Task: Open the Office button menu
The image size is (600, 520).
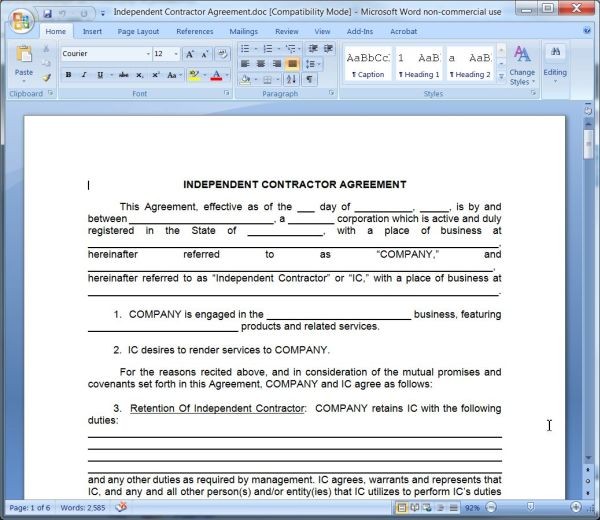Action: 21,20
